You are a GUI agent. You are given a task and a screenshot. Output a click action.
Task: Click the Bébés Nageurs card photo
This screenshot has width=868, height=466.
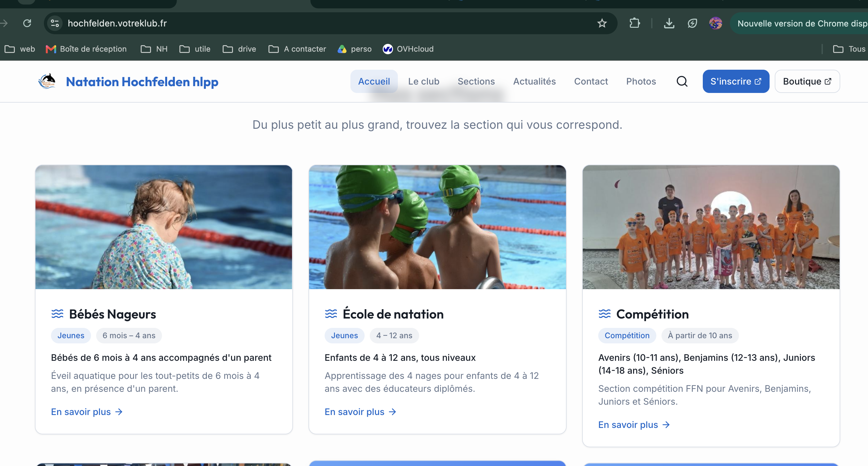pyautogui.click(x=164, y=227)
